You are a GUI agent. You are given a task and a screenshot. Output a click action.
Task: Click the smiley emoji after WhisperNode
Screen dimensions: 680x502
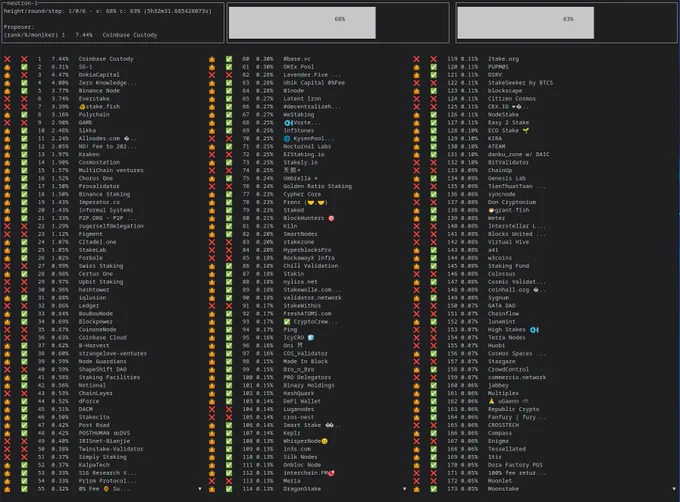[x=324, y=441]
